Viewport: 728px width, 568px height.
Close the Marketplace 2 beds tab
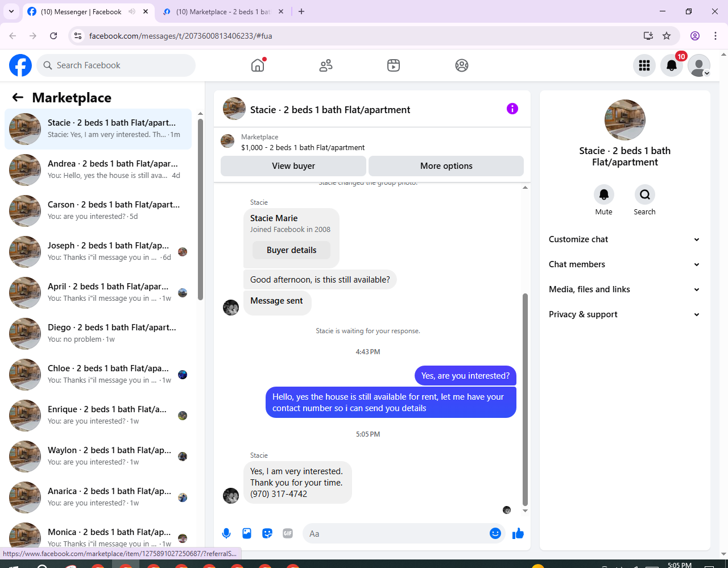pyautogui.click(x=281, y=11)
